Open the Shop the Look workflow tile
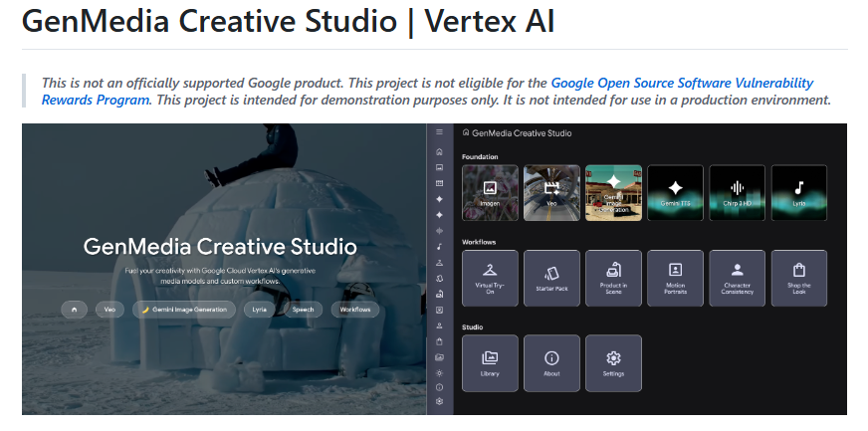The width and height of the screenshot is (868, 431). tap(798, 279)
